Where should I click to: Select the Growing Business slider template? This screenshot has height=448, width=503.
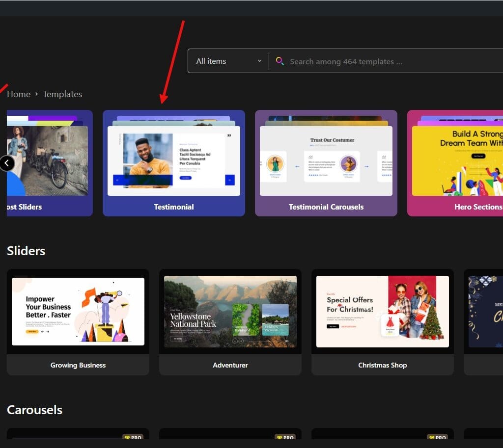[78, 321]
